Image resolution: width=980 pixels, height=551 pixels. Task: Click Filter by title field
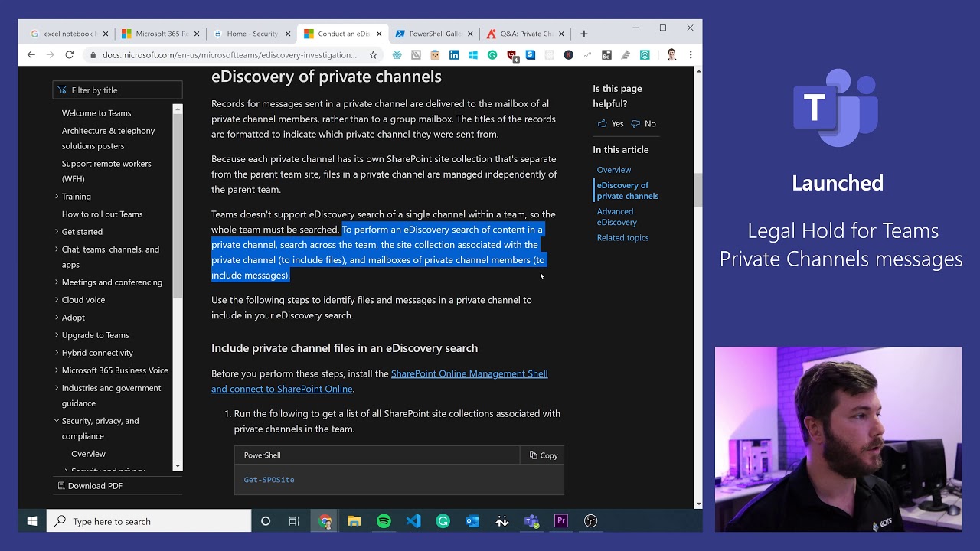[x=118, y=90]
